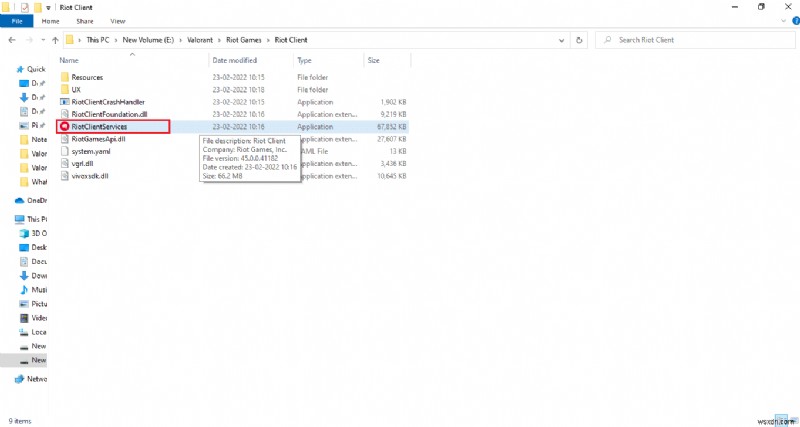Image resolution: width=800 pixels, height=427 pixels.
Task: Open OneDrive in navigation pane
Action: pos(31,200)
